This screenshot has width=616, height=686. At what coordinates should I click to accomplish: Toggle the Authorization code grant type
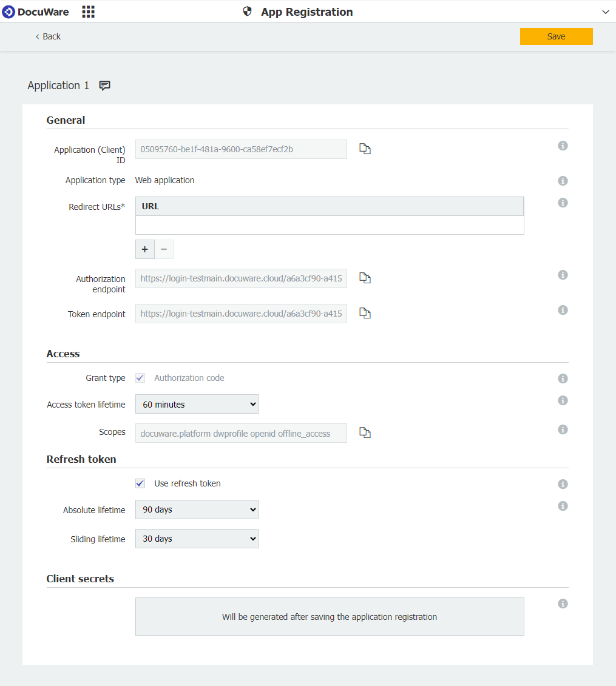(x=140, y=377)
